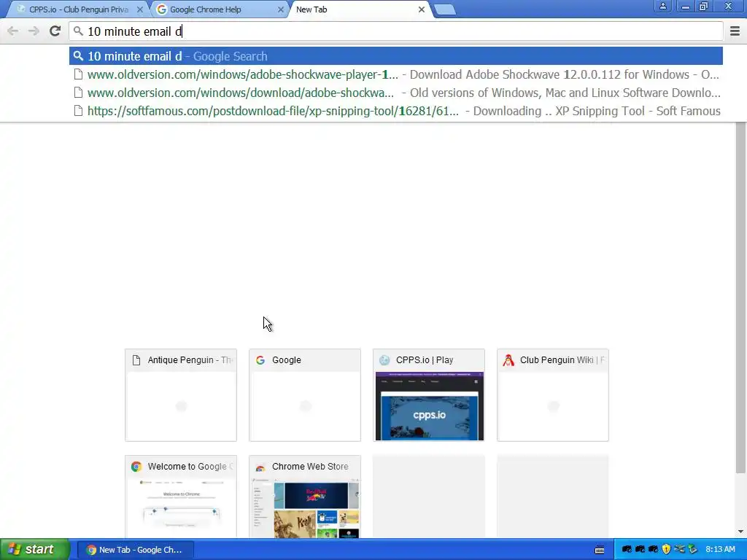Switch to CPPS.io - Club Penguin tab
747x560 pixels.
click(79, 9)
